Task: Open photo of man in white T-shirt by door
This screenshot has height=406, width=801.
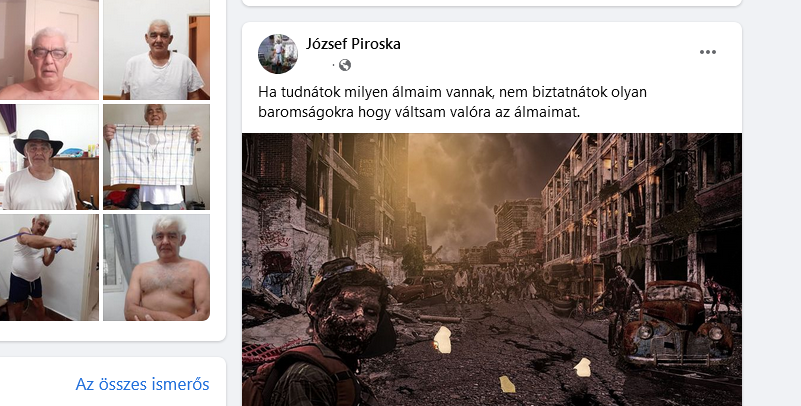Action: click(156, 50)
